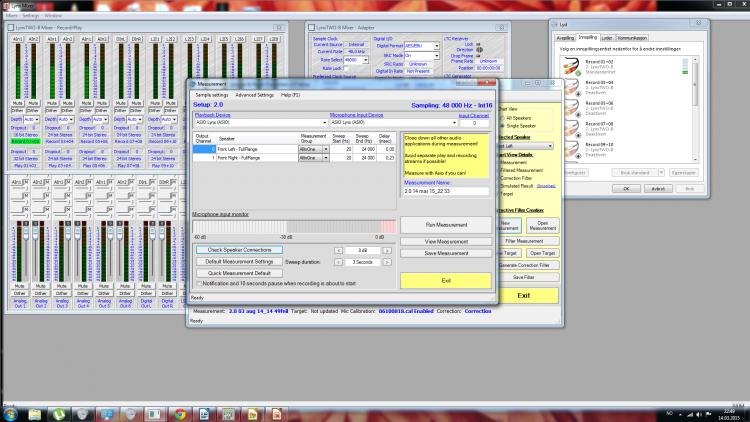Switch to the Avspilling tab

coord(566,36)
